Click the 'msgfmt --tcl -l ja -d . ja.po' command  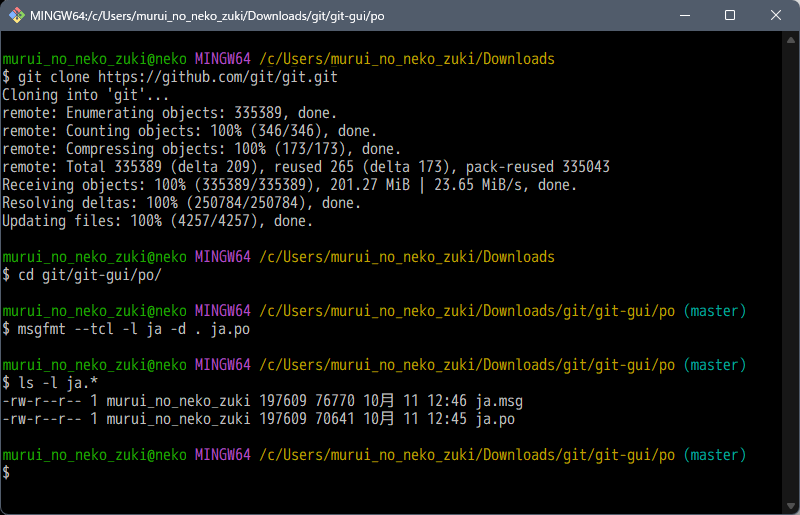click(134, 329)
